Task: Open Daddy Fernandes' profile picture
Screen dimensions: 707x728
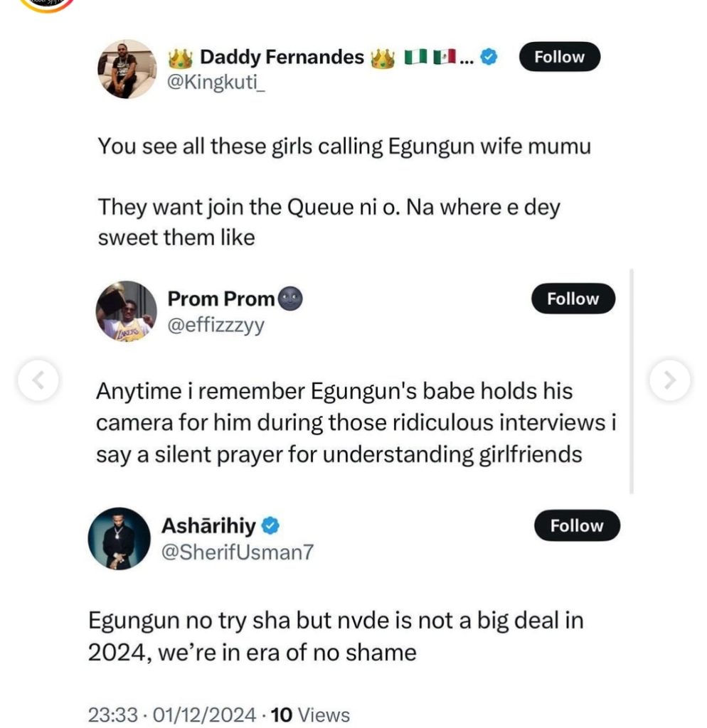Action: (x=127, y=69)
